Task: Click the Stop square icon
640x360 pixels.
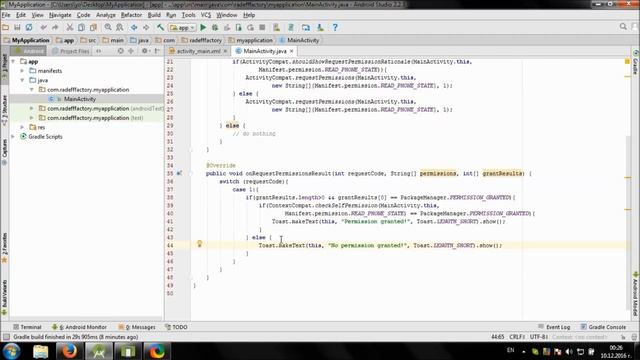Action: pos(262,28)
